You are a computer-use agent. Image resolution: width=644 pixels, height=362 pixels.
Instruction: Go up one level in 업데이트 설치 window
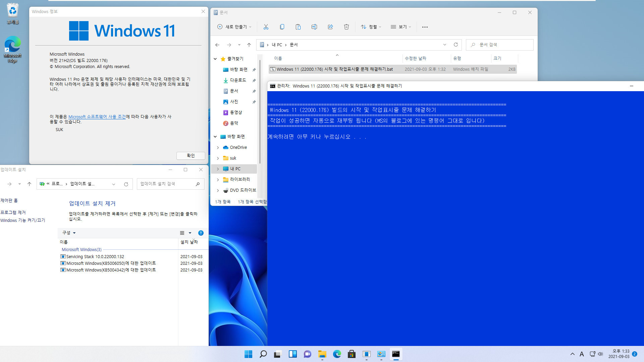(30, 184)
